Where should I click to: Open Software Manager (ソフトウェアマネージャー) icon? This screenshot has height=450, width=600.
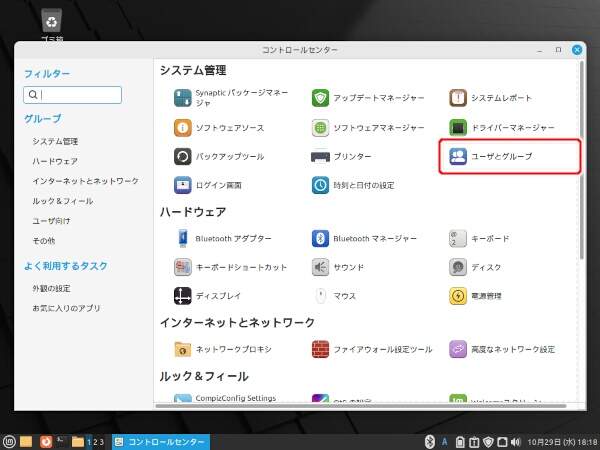tap(320, 128)
